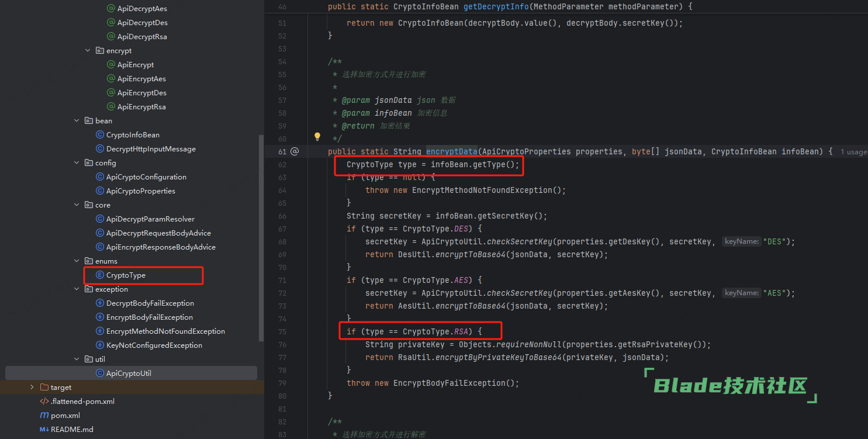Open the pom.xml Maven file

(x=65, y=416)
